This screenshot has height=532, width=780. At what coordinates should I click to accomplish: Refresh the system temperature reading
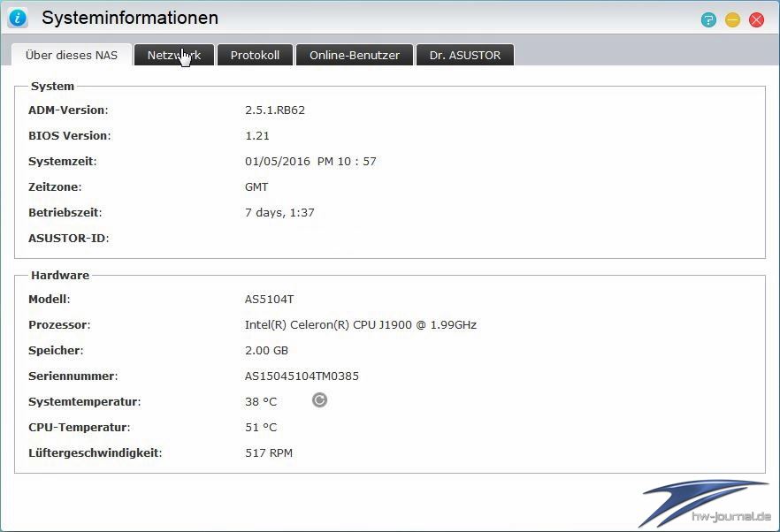319,399
